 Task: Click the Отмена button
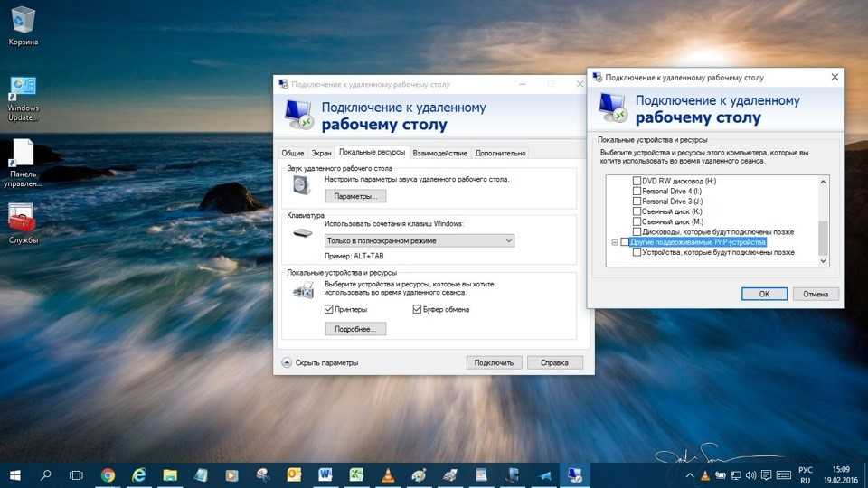[816, 294]
